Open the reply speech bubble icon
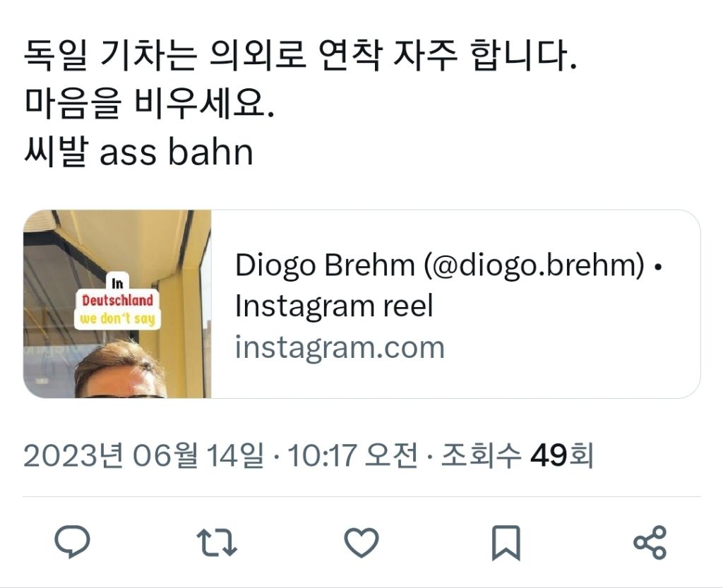Image resolution: width=723 pixels, height=588 pixels. [72, 542]
